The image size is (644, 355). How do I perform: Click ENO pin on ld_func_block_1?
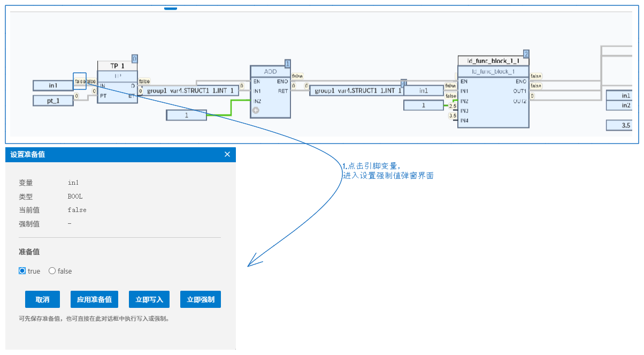click(x=521, y=81)
